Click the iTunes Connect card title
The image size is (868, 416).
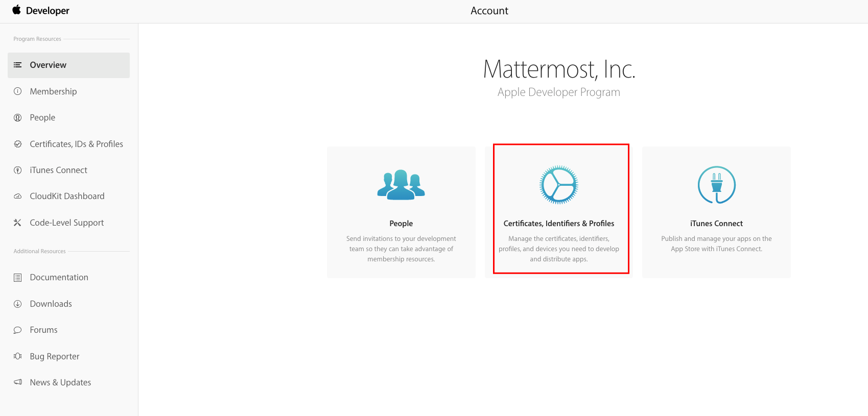(716, 224)
